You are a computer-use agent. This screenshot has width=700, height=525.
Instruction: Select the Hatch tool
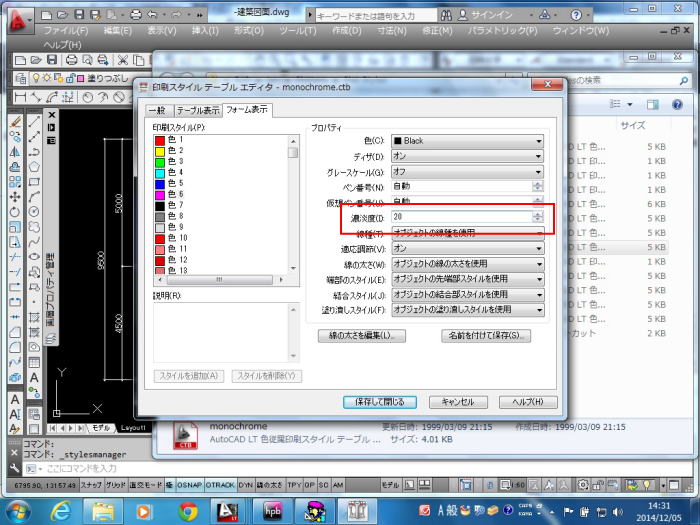[34, 317]
